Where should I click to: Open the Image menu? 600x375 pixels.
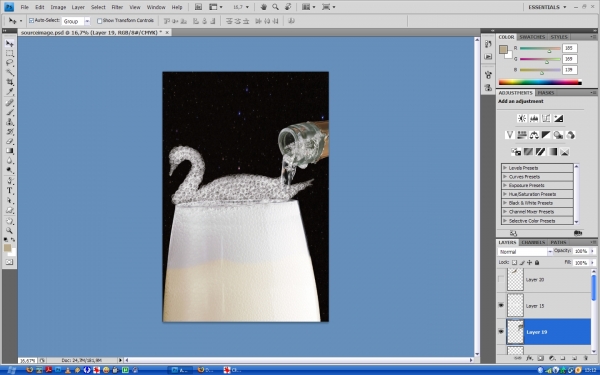pyautogui.click(x=58, y=7)
